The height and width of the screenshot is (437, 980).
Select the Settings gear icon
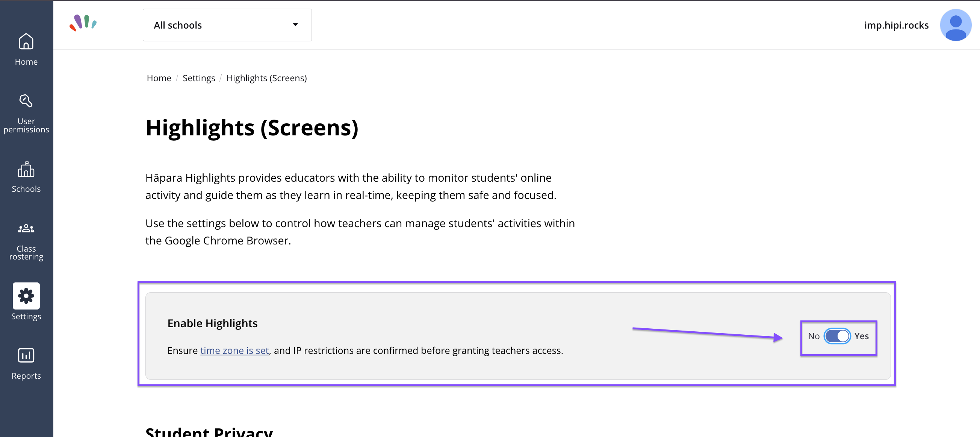click(26, 296)
